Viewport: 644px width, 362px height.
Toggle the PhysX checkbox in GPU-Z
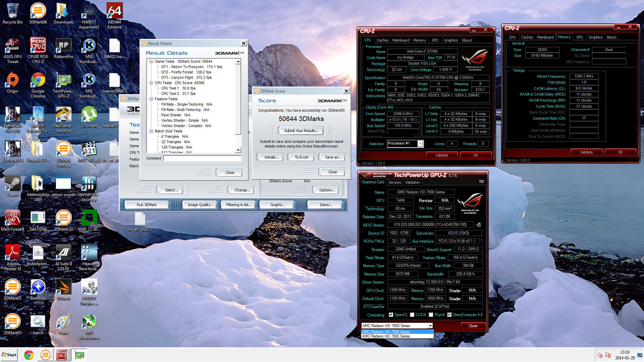point(431,315)
